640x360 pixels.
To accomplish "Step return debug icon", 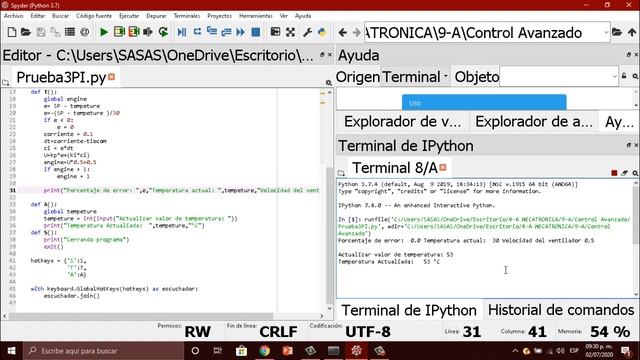I will [226, 32].
